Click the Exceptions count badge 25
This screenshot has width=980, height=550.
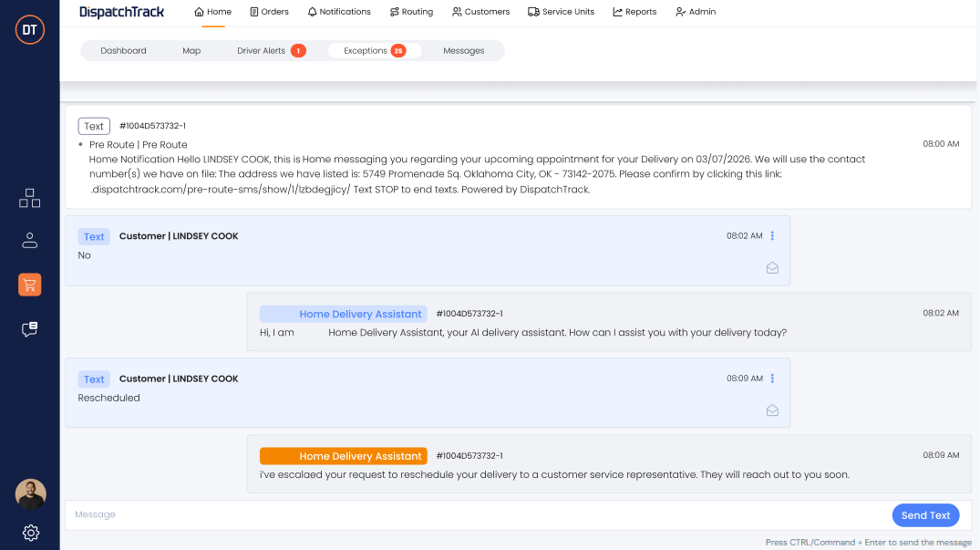398,51
